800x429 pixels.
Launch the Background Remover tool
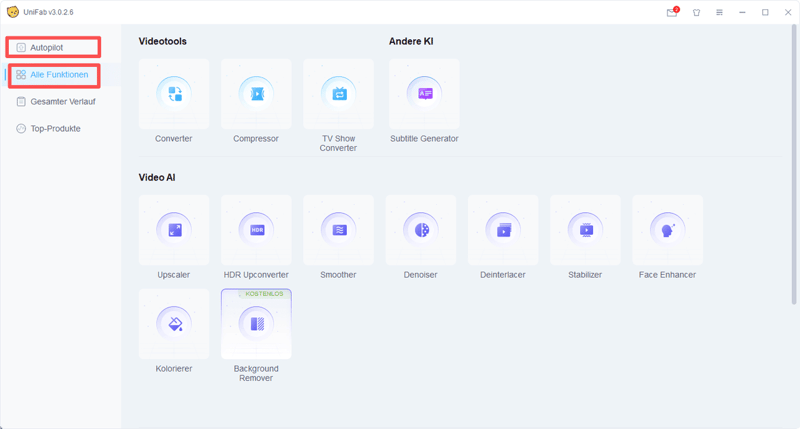tap(256, 324)
